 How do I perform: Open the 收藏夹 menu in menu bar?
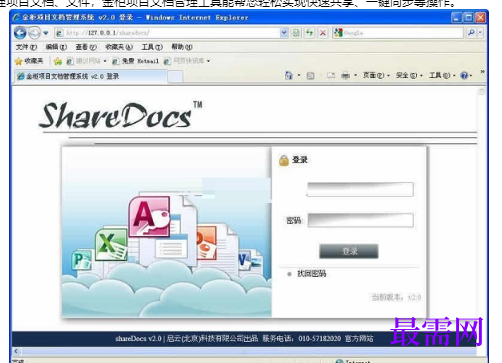click(x=119, y=47)
